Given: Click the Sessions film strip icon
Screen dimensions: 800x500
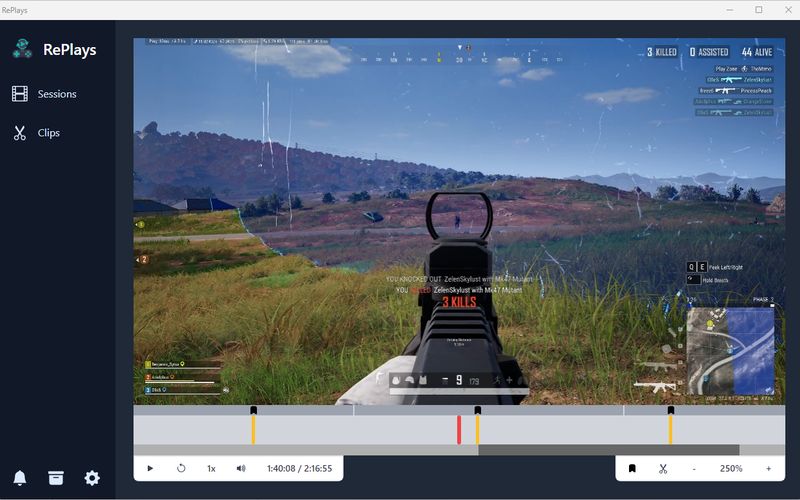Looking at the screenshot, I should coord(20,94).
